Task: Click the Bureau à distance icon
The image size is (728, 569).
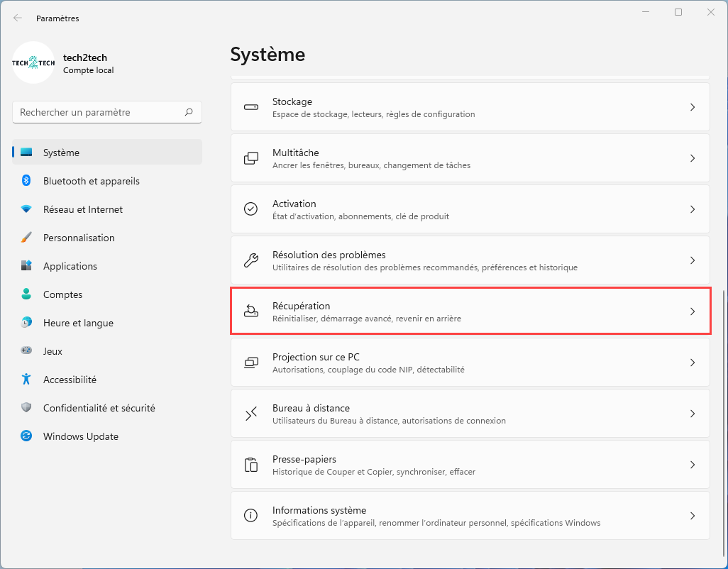Action: click(x=251, y=414)
